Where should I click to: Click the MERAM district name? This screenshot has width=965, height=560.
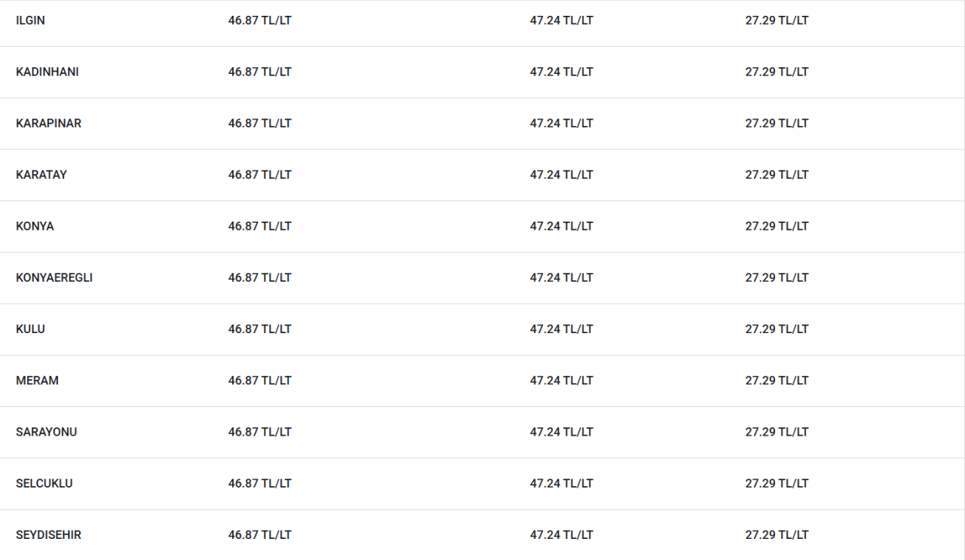tap(37, 381)
